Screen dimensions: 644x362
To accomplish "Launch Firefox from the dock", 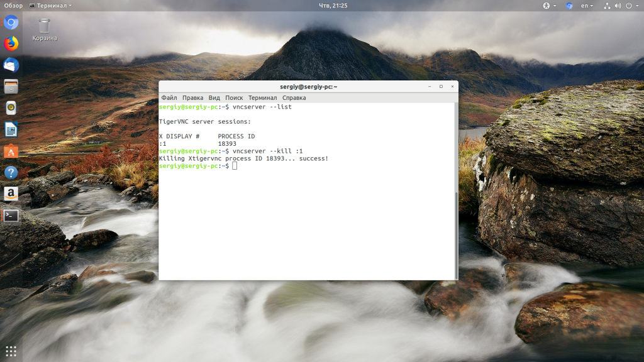I will point(11,44).
